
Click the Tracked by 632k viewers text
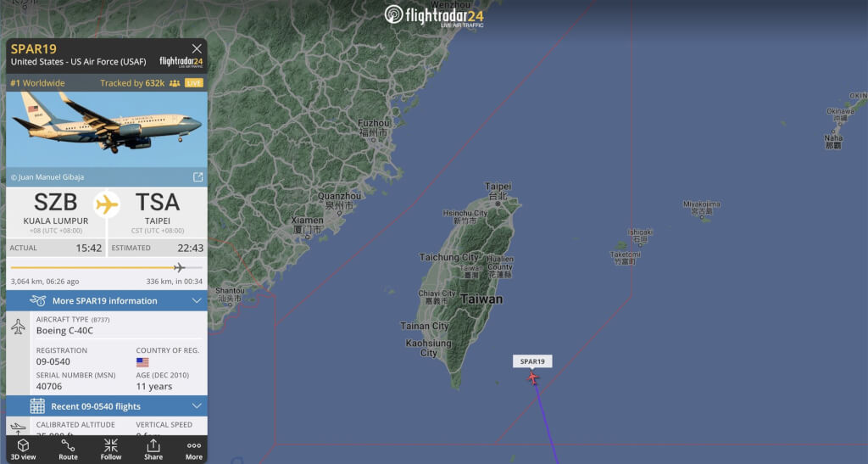(x=132, y=83)
